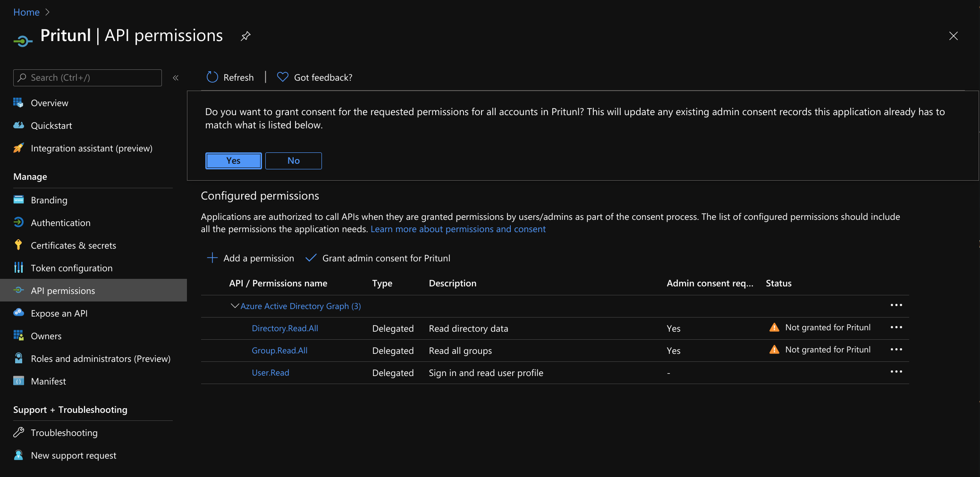
Task: Focus the Search (Ctrl+/) box
Action: 88,78
